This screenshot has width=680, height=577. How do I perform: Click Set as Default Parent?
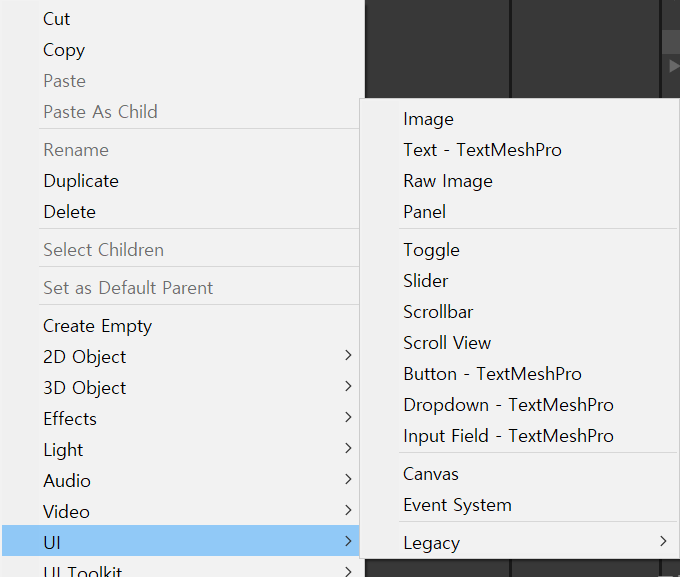[x=180, y=288]
